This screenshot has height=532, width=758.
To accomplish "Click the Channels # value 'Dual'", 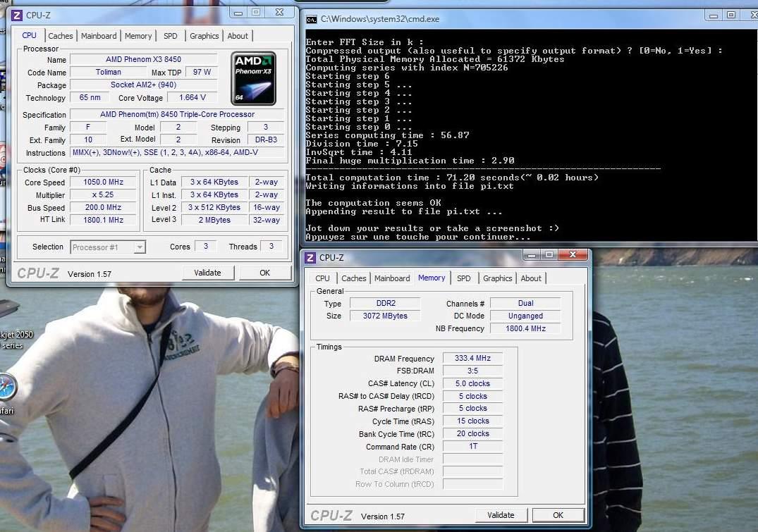I will click(x=525, y=304).
